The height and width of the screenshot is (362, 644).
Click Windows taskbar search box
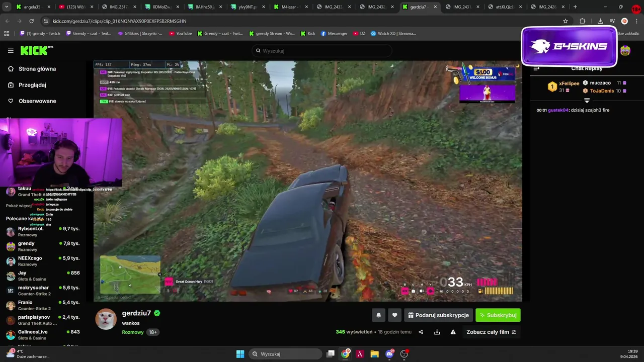[x=286, y=354]
